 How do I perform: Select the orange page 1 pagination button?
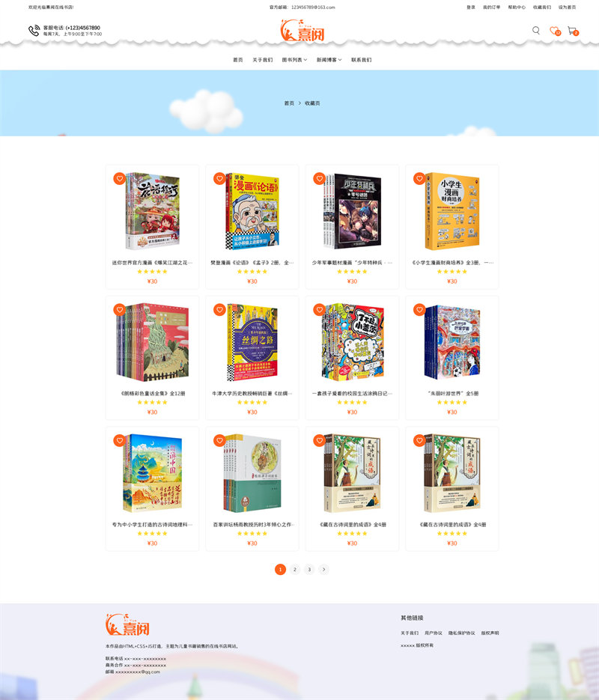point(280,569)
